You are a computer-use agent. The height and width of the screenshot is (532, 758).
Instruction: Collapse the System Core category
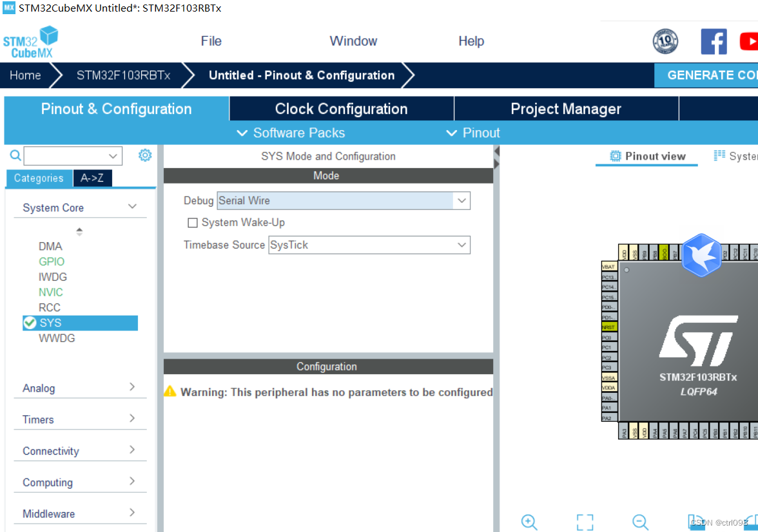pos(133,207)
